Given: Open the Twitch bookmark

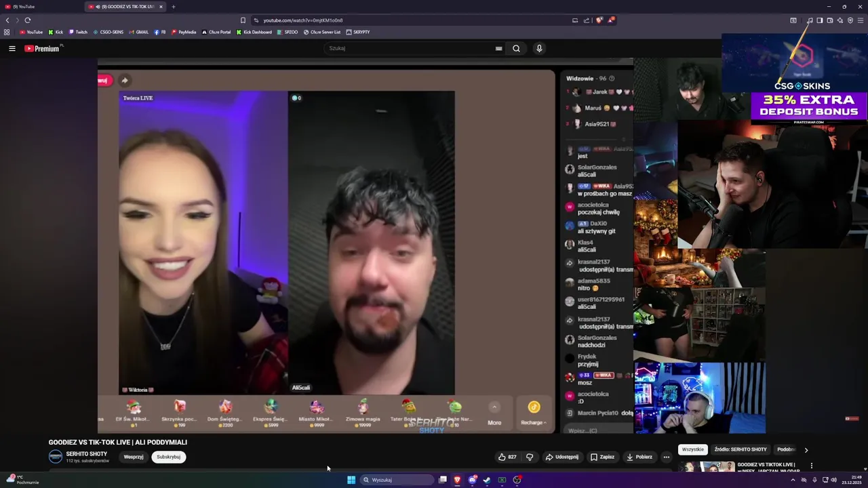Looking at the screenshot, I should click(x=78, y=32).
